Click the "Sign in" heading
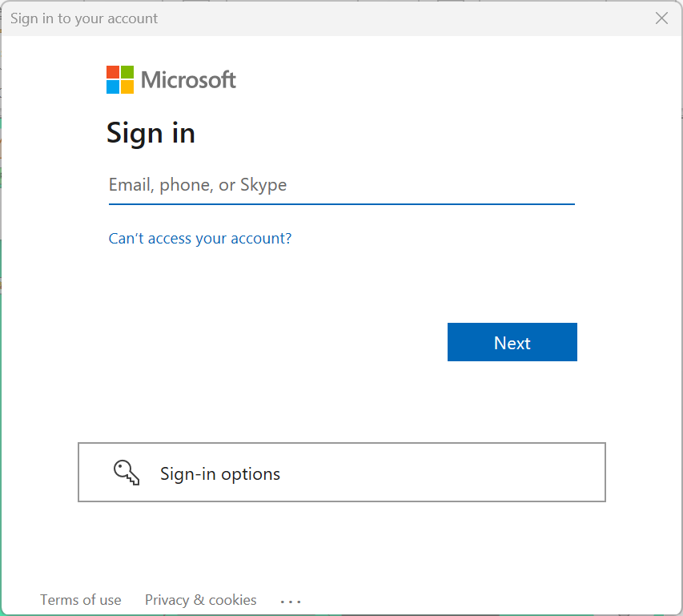The height and width of the screenshot is (616, 683). click(151, 133)
